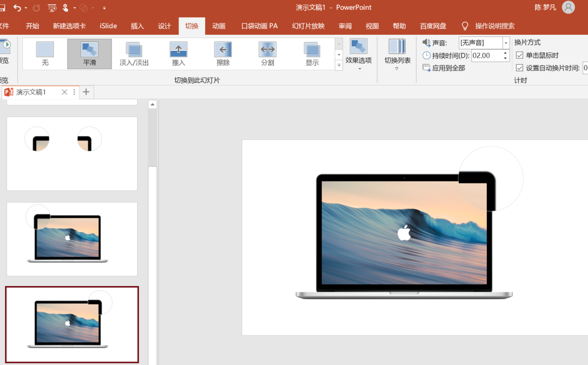The height and width of the screenshot is (365, 588).
Task: Open the 插入 (Insert) tab
Action: click(137, 26)
